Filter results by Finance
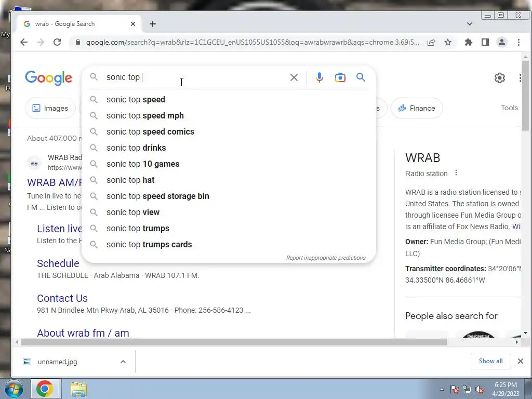 pos(417,108)
